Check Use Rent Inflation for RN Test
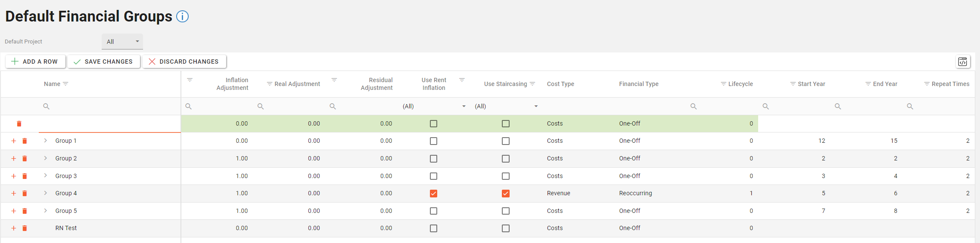 click(433, 228)
